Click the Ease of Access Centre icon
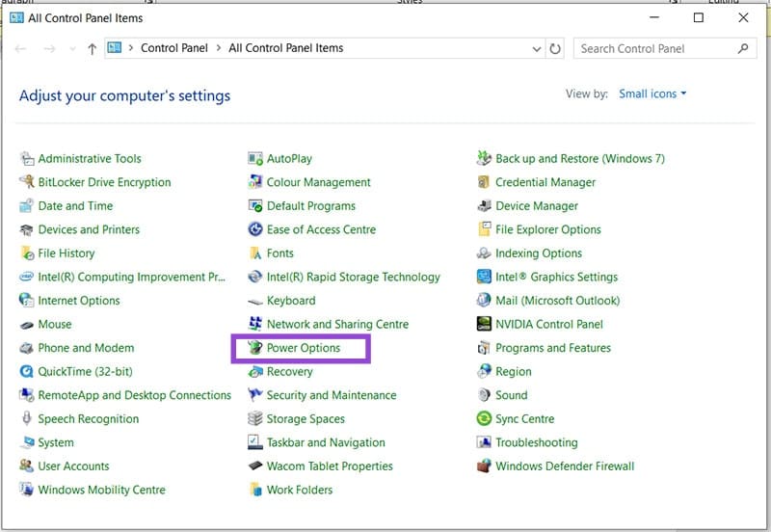The width and height of the screenshot is (771, 532). click(255, 229)
